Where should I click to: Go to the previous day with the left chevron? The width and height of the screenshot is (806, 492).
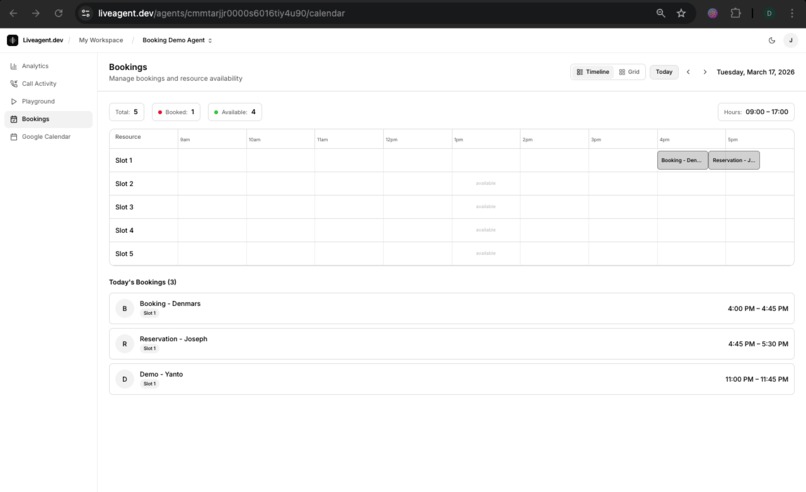point(688,72)
